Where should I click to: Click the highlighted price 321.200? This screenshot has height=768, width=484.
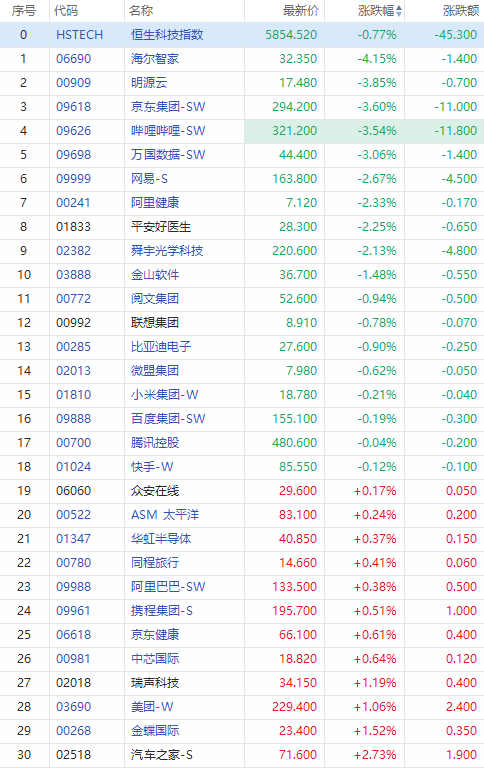coord(294,131)
